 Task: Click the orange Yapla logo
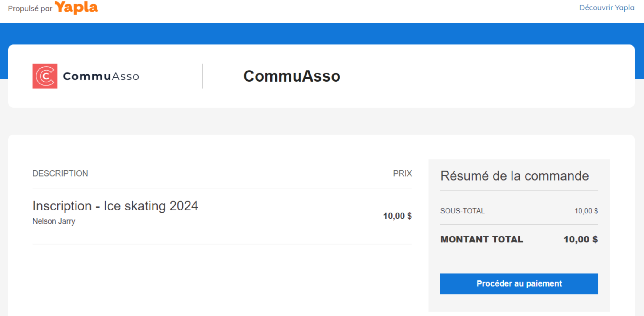[76, 7]
